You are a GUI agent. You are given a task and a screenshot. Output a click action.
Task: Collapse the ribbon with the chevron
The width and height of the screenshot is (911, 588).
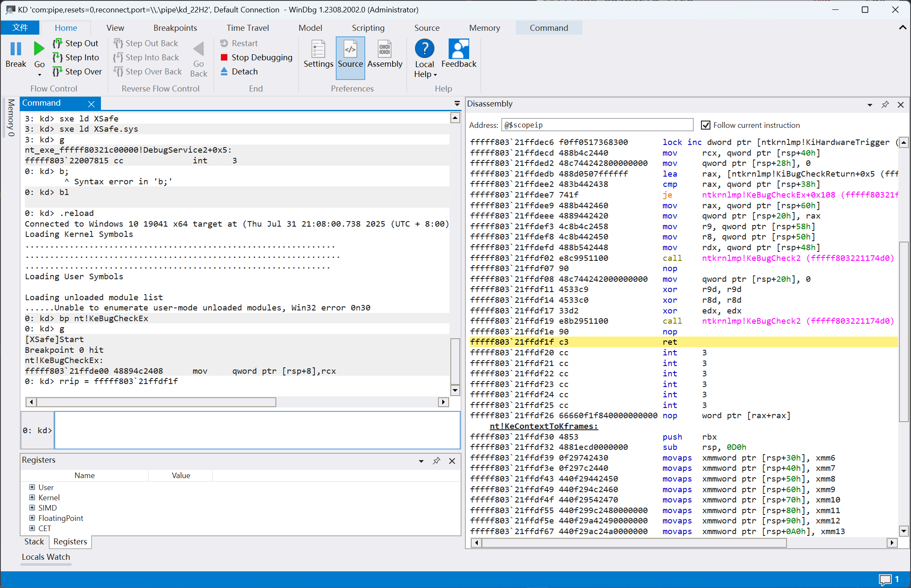[x=902, y=28]
